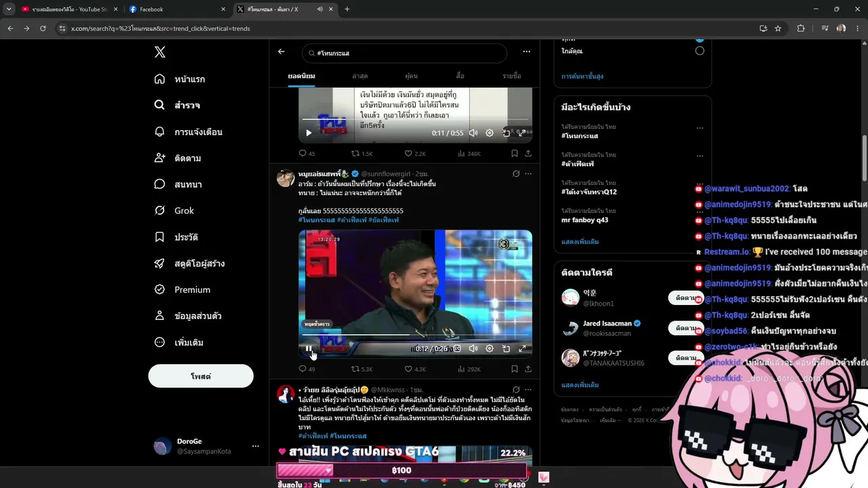Open more menu on Mkkwnss post
Screen dimensions: 868x488
pyautogui.click(x=528, y=390)
